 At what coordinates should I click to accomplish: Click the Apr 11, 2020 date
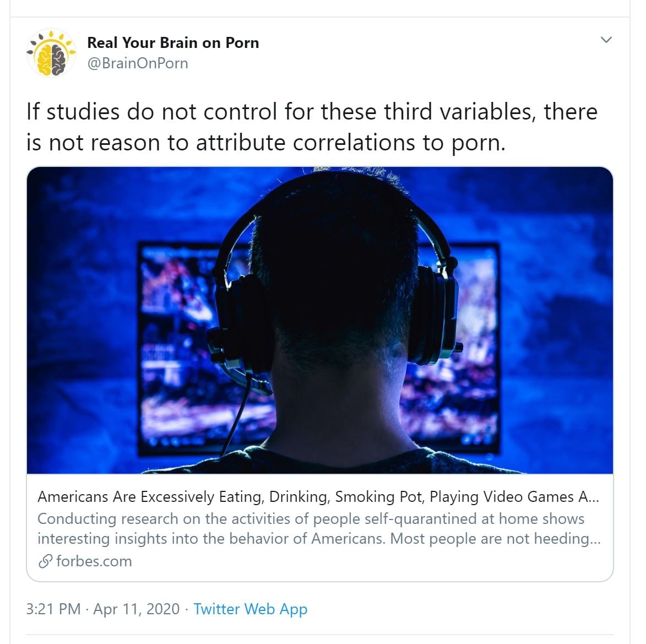(x=137, y=609)
